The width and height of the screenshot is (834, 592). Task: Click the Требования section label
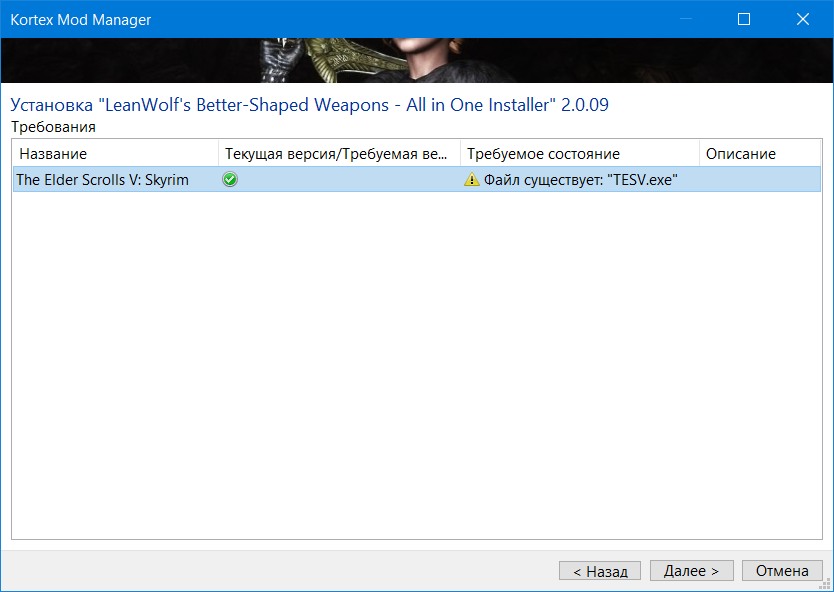click(x=53, y=127)
